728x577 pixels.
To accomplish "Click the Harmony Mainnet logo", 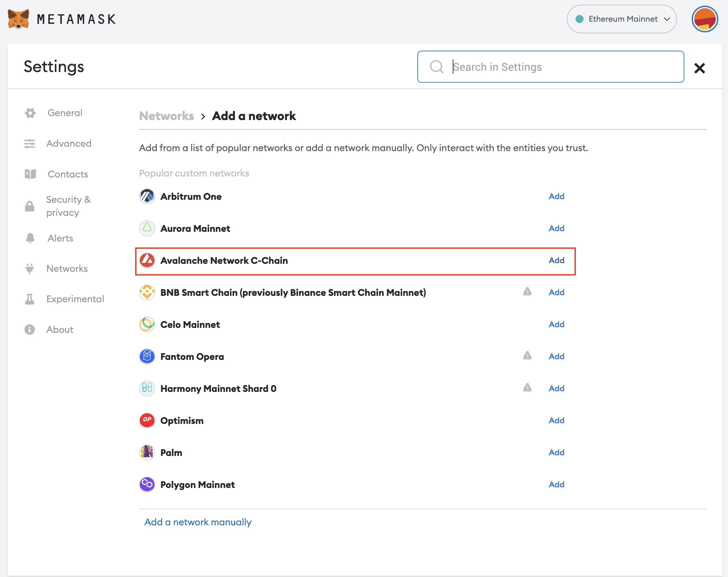I will click(x=147, y=389).
